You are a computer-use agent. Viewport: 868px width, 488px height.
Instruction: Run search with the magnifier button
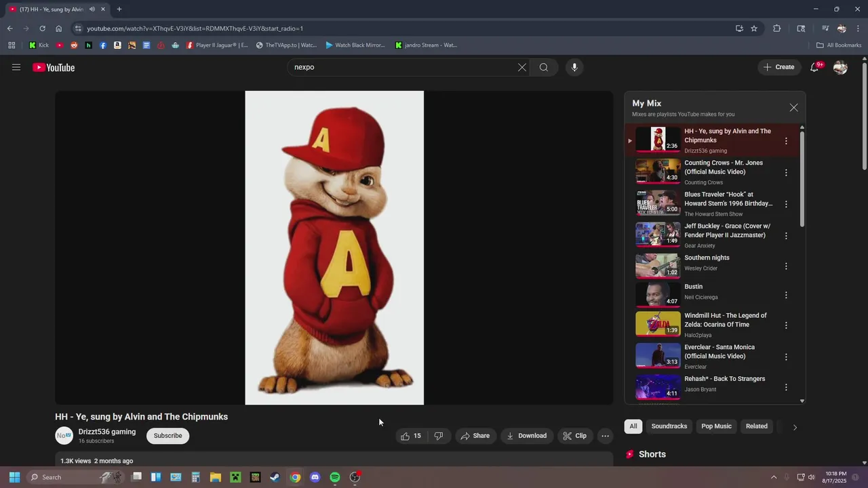coord(544,67)
